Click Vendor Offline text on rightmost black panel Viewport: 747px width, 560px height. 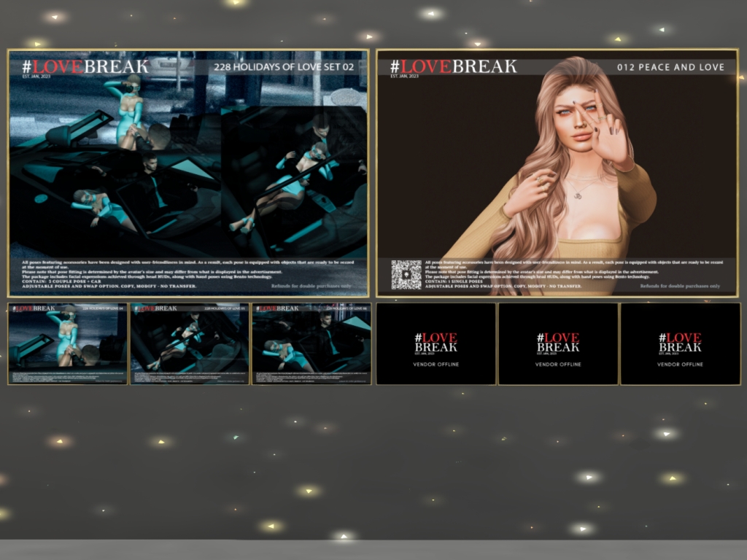680,364
